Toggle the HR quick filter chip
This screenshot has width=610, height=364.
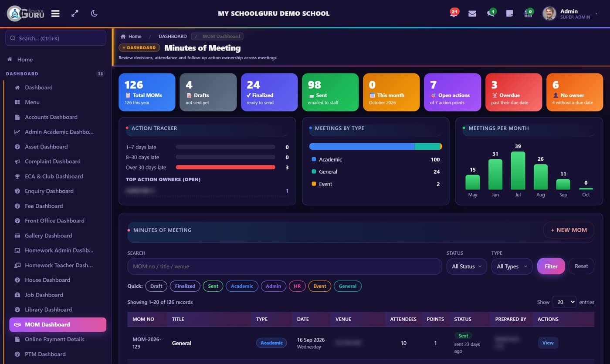coord(297,286)
